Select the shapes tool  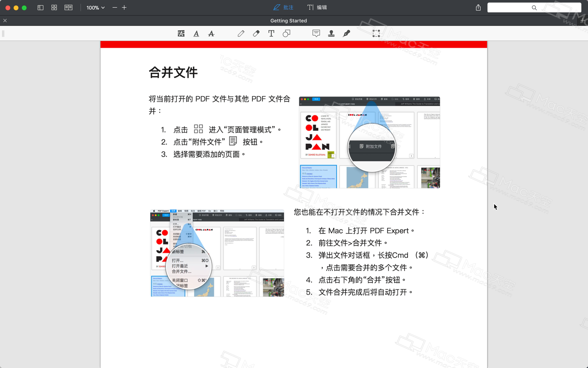click(286, 34)
